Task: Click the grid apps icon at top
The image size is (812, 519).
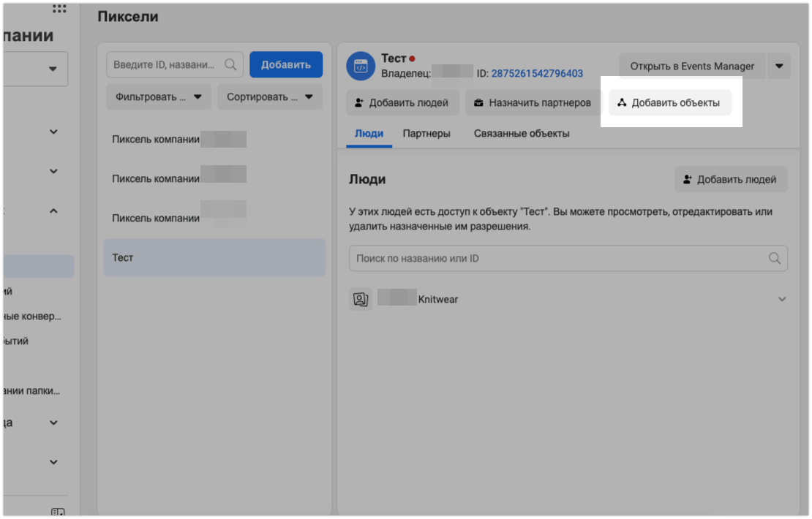Action: coord(59,9)
